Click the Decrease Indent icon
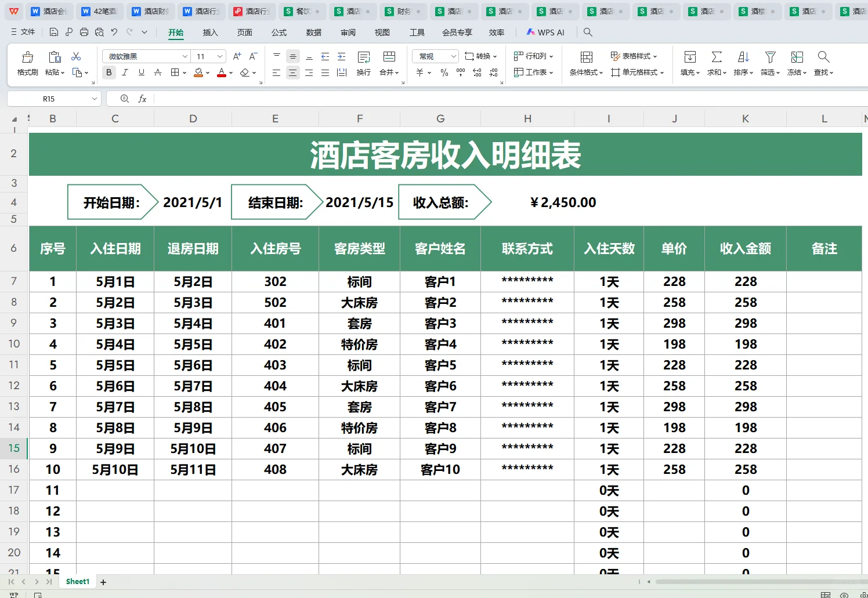868x598 pixels. point(325,56)
